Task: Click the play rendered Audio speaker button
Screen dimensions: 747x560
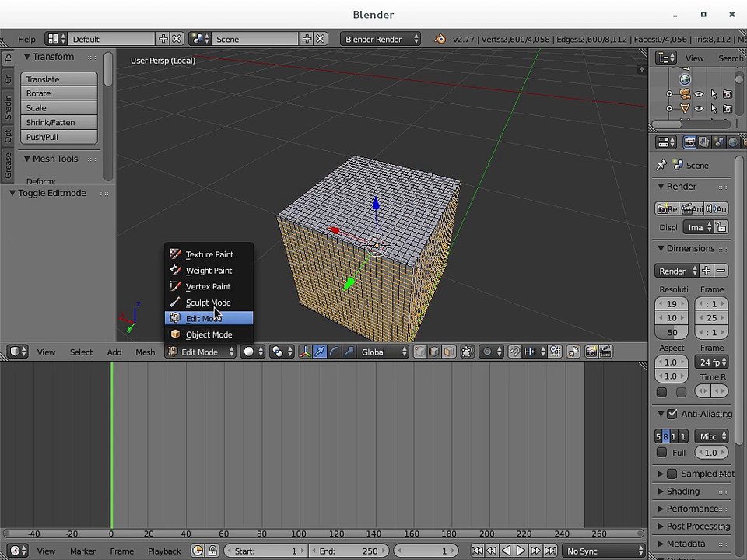Action: [717, 208]
